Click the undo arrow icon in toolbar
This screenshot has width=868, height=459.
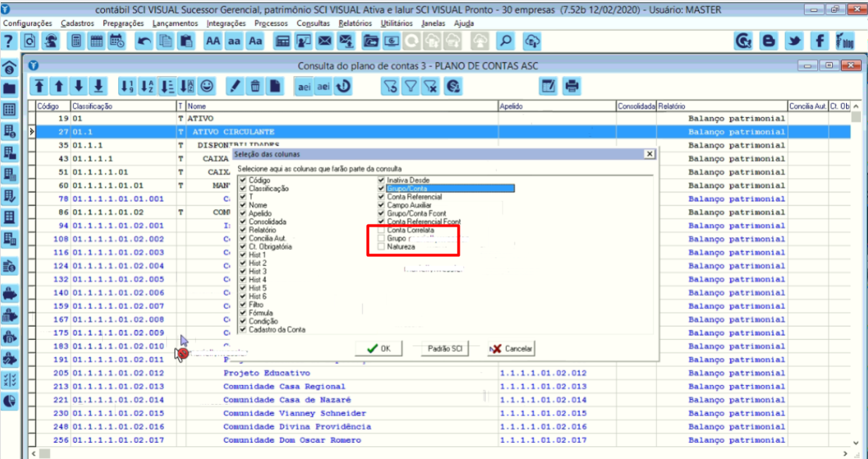click(x=144, y=42)
